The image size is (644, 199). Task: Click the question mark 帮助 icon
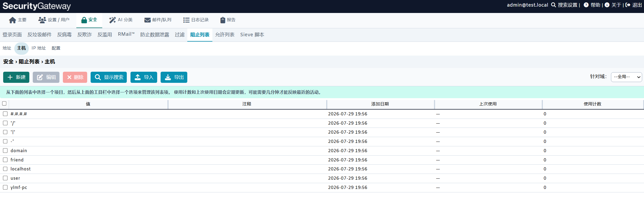tap(586, 5)
